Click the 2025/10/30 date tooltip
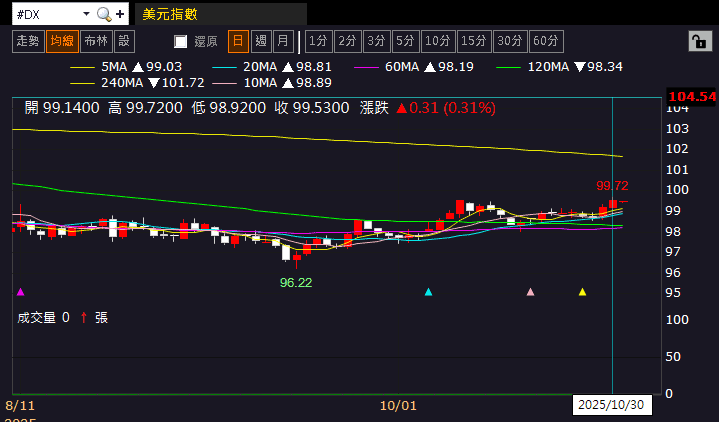Viewport: 719px width, 422px height. pos(612,405)
